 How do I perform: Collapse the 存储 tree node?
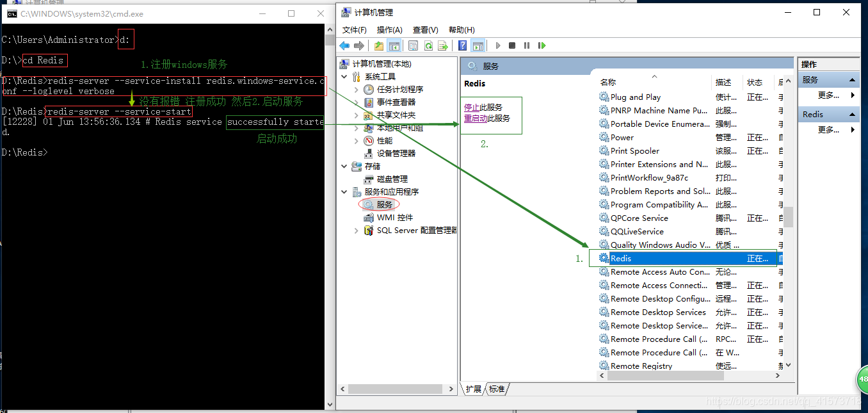click(345, 166)
